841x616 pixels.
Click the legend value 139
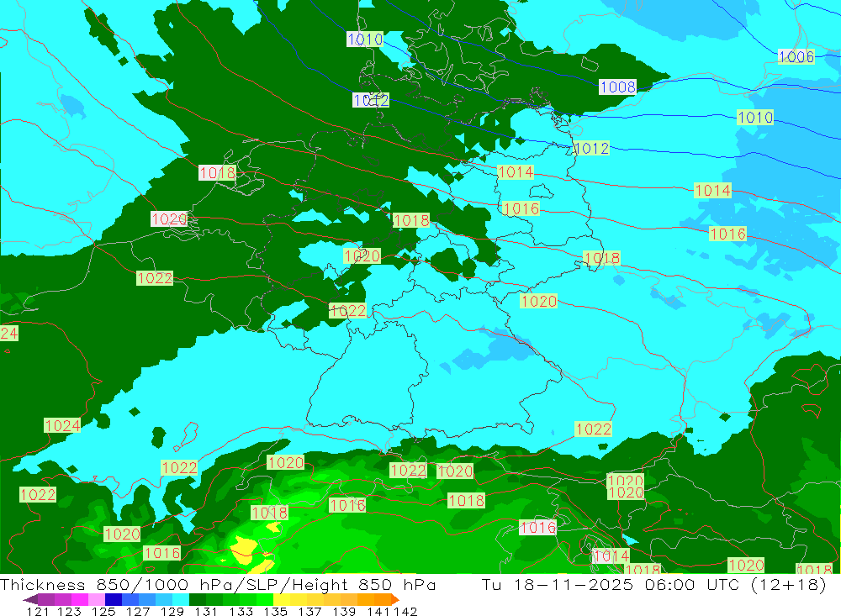coord(344,611)
